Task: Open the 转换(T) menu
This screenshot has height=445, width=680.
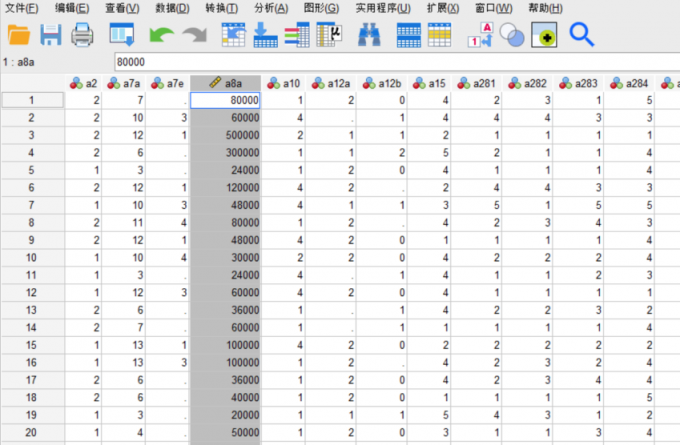Action: point(221,8)
